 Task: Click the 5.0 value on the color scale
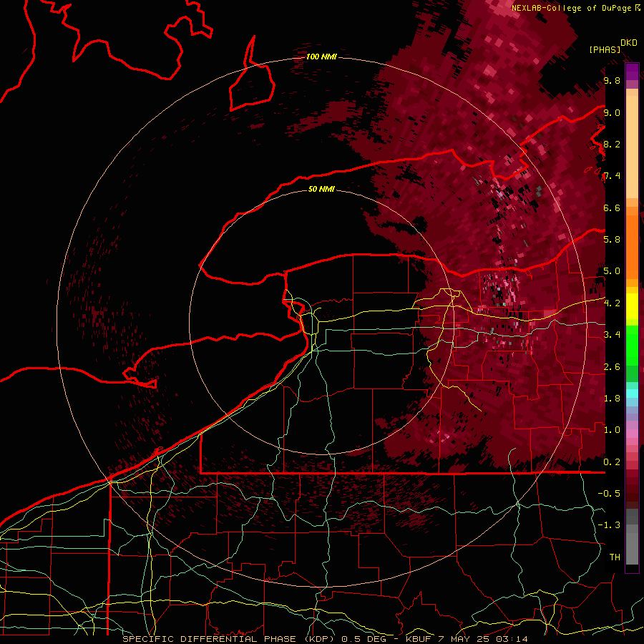pos(612,271)
